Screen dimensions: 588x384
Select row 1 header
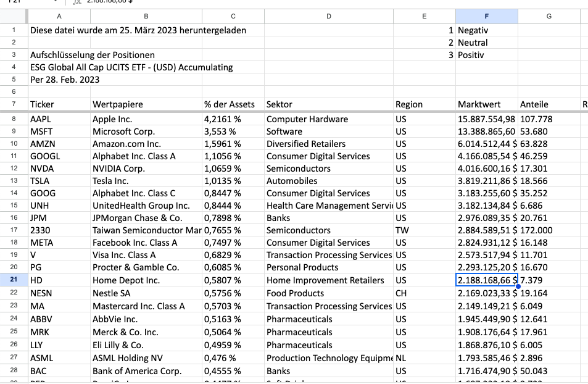coord(14,30)
